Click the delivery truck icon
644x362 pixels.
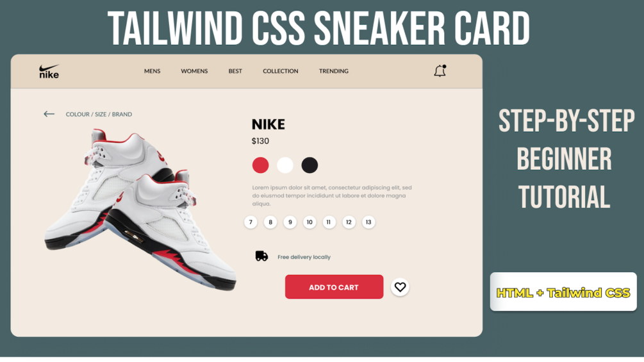(x=261, y=256)
